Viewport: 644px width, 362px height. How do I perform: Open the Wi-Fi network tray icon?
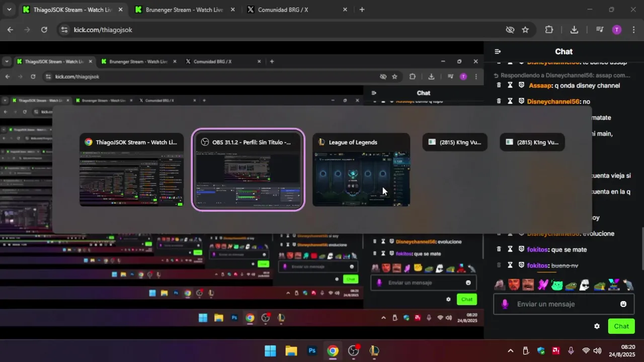(586, 351)
